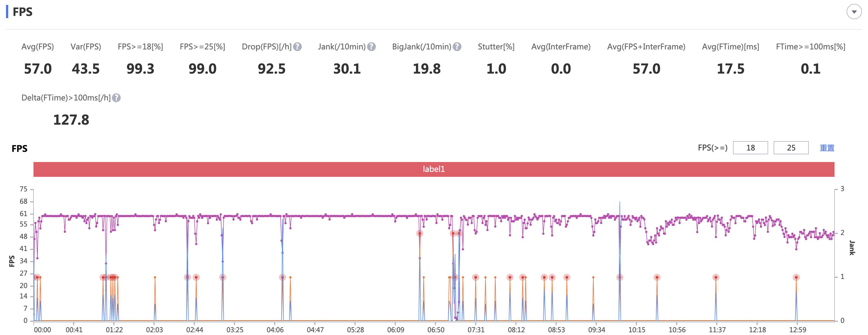868x335 pixels.
Task: Click the Var(FPS) statistic 43.5
Action: tap(86, 69)
